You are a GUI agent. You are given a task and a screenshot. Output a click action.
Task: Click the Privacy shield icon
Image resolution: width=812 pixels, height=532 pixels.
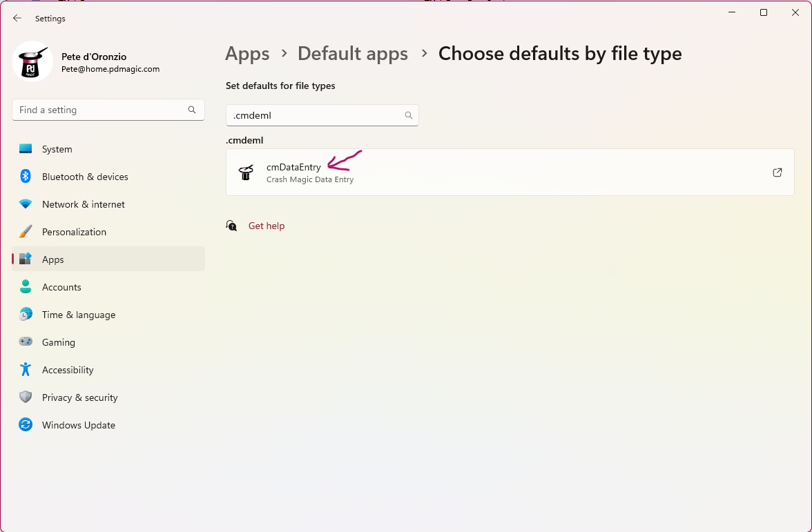pyautogui.click(x=26, y=397)
